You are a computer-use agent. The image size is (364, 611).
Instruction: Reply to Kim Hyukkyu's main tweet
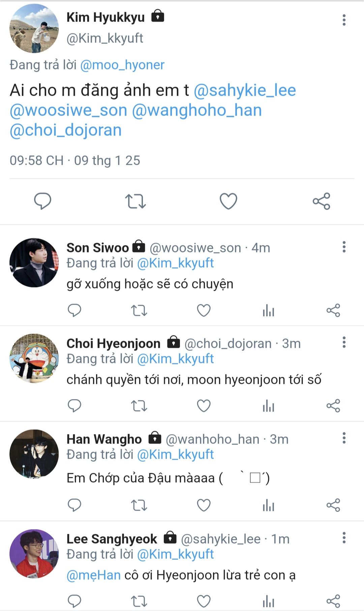pos(42,201)
